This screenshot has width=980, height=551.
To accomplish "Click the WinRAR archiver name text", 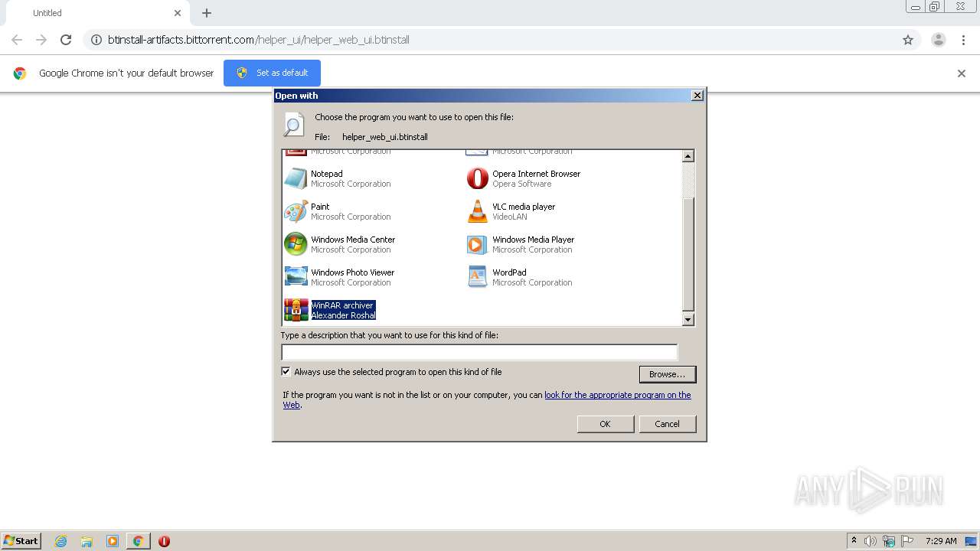I will (x=342, y=305).
